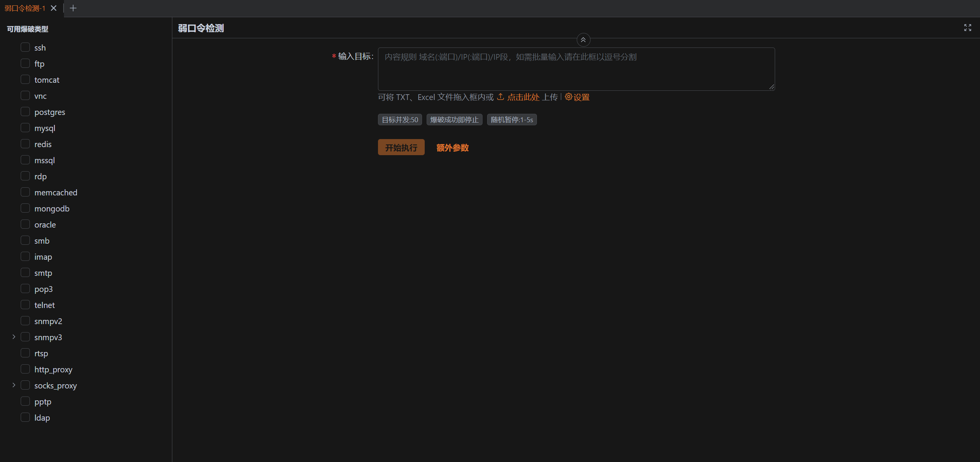980x462 pixels.
Task: Select the rtsp tree label
Action: pyautogui.click(x=41, y=354)
